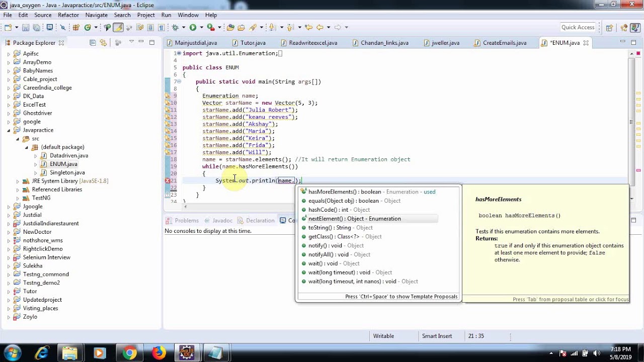Open the Run icon dropdown arrow

pos(201,27)
